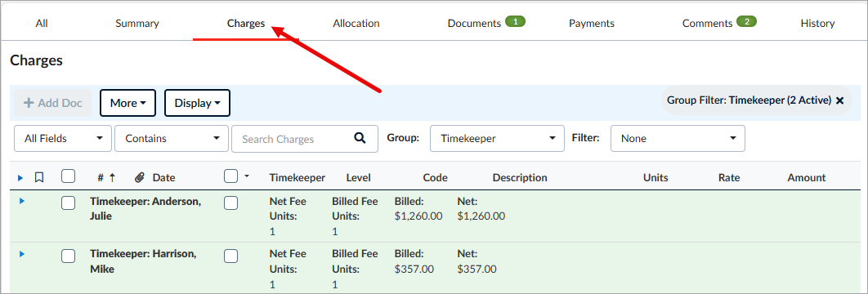This screenshot has height=294, width=868.
Task: Open the All Fields dropdown
Action: tap(63, 138)
